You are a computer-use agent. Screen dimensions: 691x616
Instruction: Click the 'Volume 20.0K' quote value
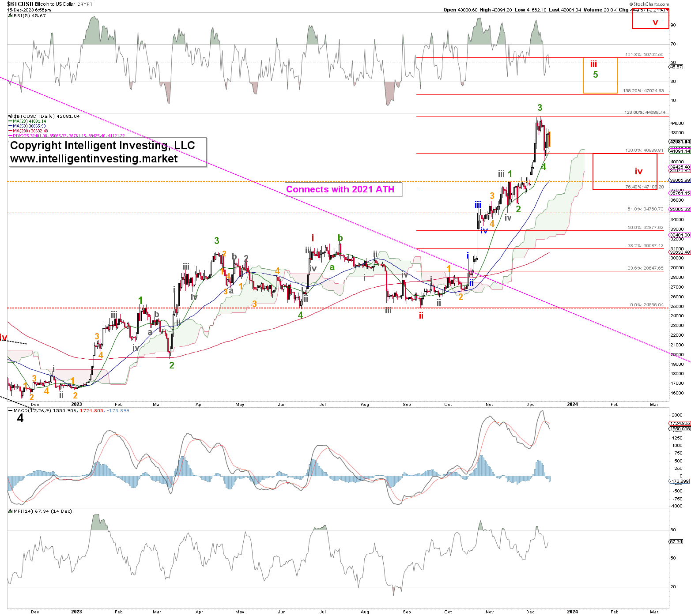[x=600, y=10]
